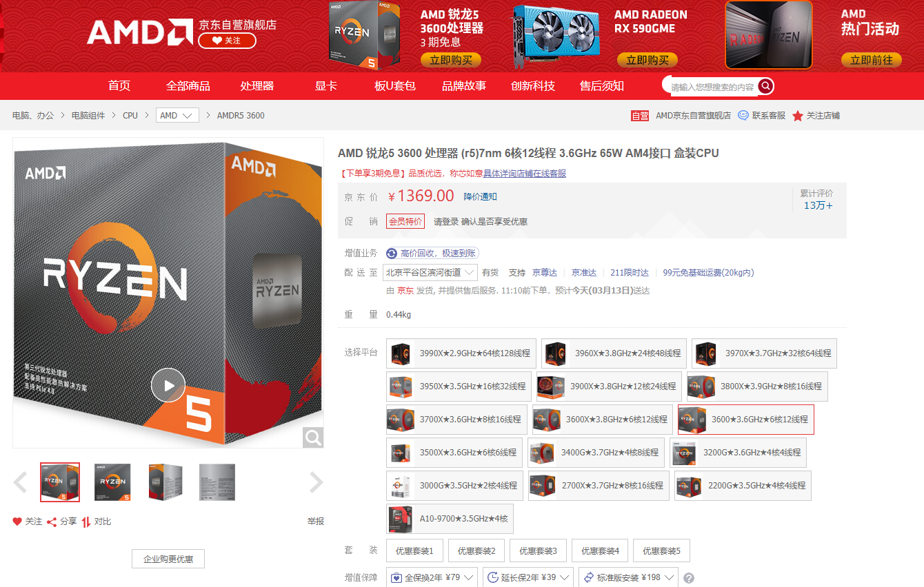Select the 2700X 3.7GHz 8核16线程 option
This screenshot has width=924, height=587.
click(599, 486)
